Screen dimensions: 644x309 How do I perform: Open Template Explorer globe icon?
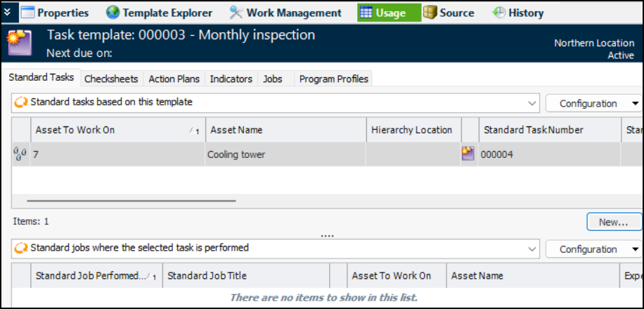pyautogui.click(x=112, y=13)
